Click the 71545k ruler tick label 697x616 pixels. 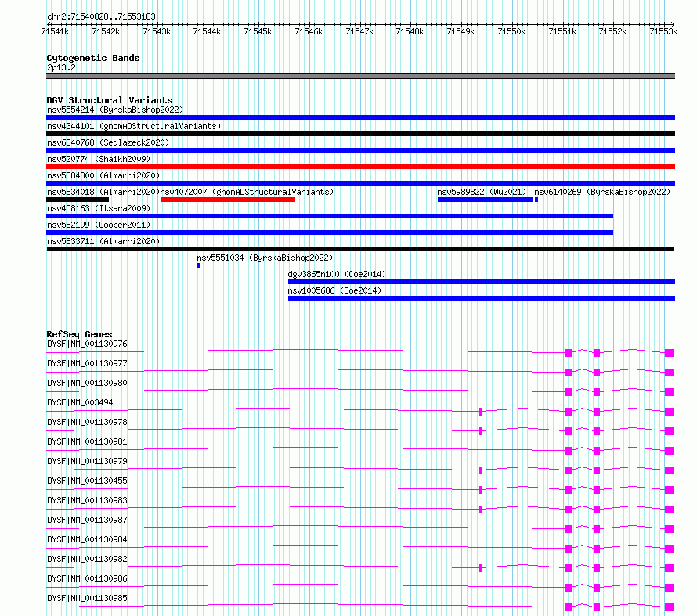[x=258, y=31]
